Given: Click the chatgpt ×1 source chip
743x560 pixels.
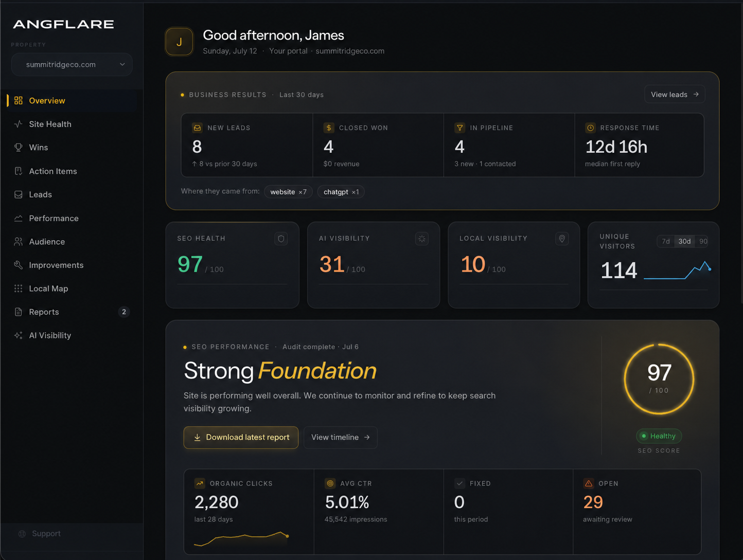Looking at the screenshot, I should tap(341, 192).
